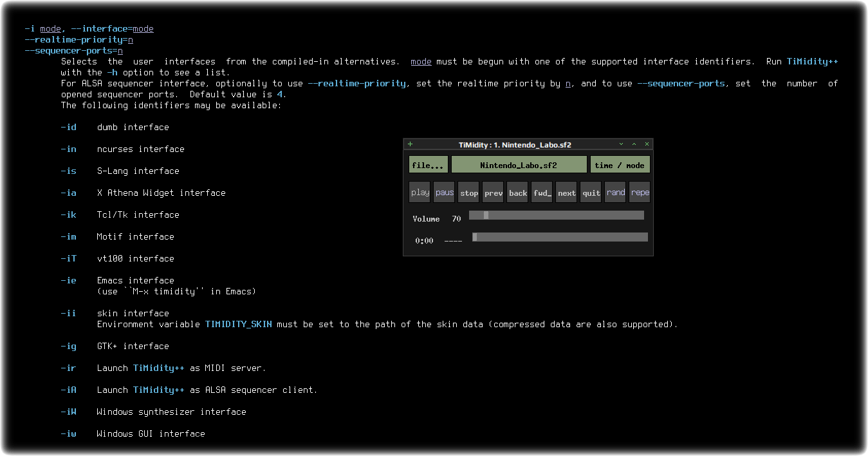868x456 pixels.
Task: Click the '-ir' MIDI server entry
Action: (163, 368)
